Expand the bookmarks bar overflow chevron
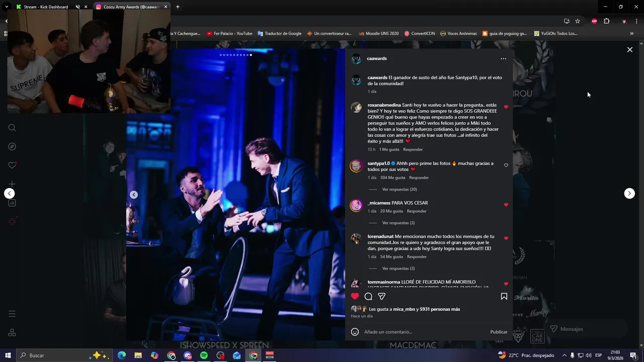 pyautogui.click(x=632, y=34)
